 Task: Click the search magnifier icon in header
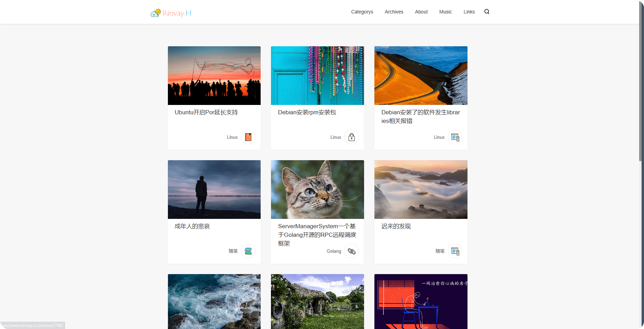click(x=486, y=12)
